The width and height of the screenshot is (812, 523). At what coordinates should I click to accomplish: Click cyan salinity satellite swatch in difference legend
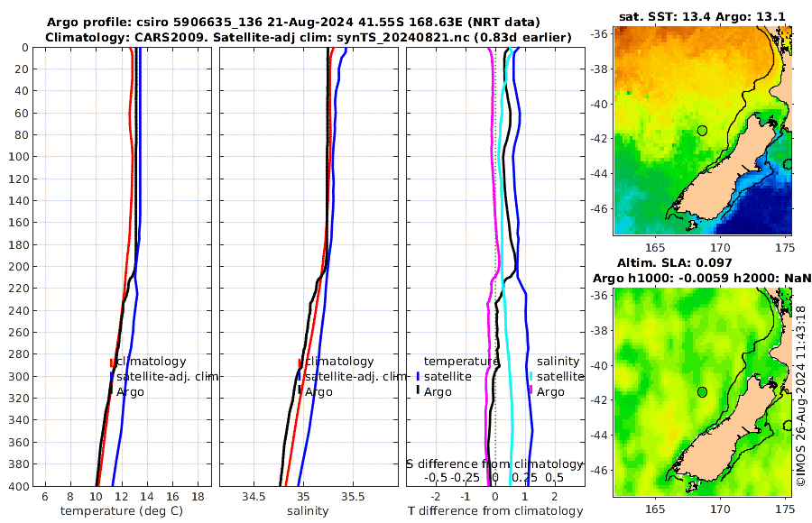(531, 376)
